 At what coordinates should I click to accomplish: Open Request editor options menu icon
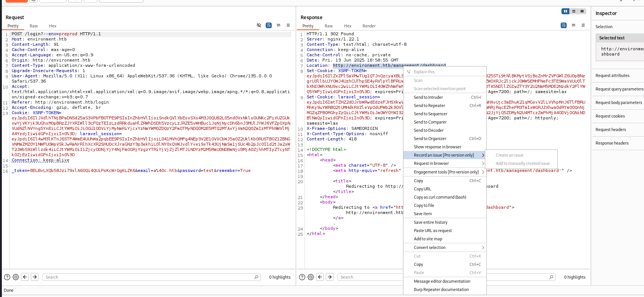click(x=288, y=25)
